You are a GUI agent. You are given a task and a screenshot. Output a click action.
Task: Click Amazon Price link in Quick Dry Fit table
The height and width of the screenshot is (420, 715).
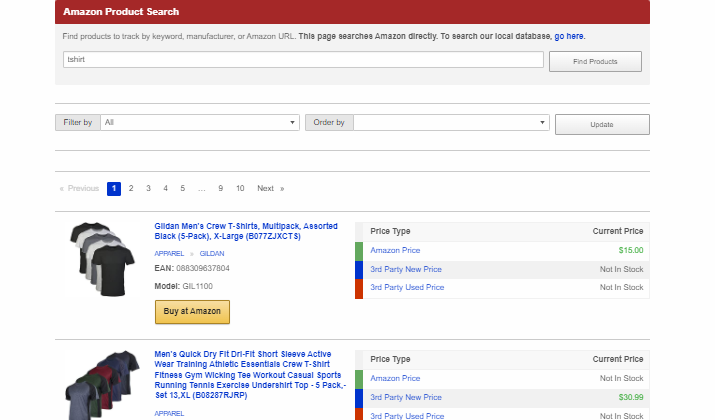(395, 379)
